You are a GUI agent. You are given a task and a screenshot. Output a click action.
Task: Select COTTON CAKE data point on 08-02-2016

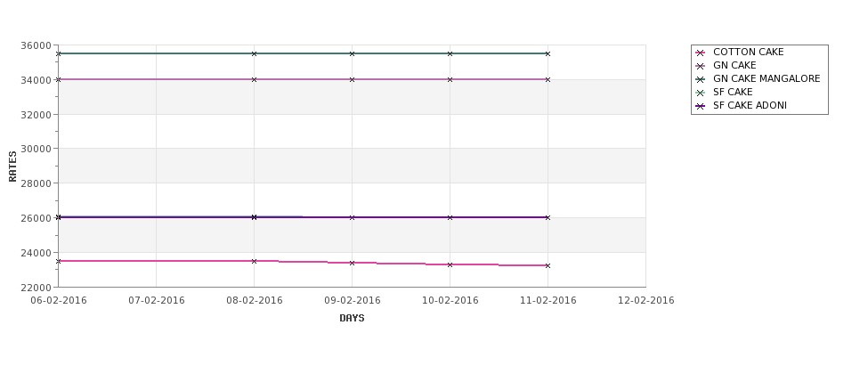(x=254, y=261)
